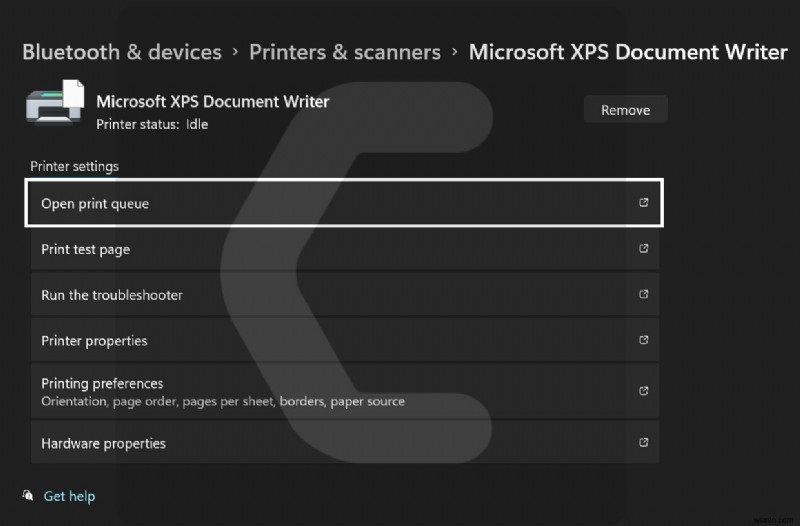This screenshot has width=800, height=526.
Task: Click Orientation, page order description text
Action: pyautogui.click(x=223, y=402)
